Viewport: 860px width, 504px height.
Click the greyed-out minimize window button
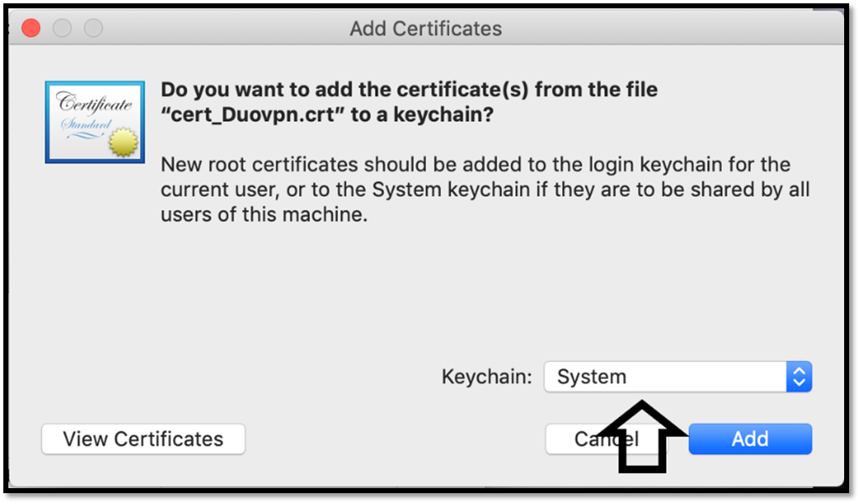point(62,28)
